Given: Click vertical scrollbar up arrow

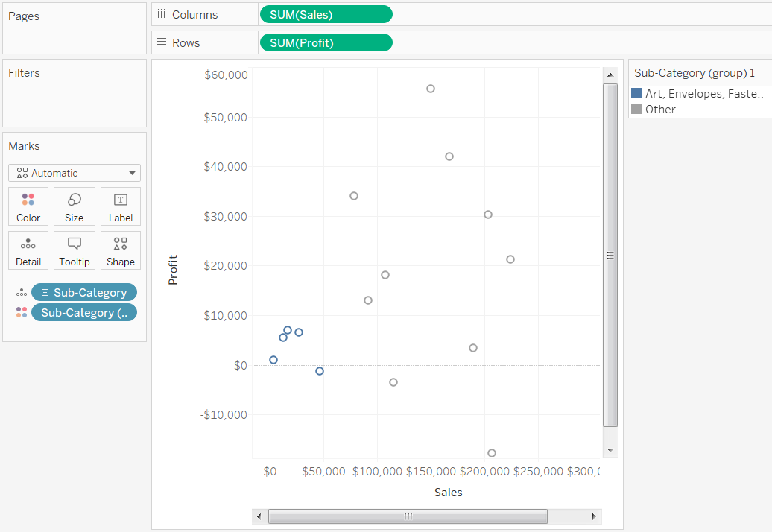Looking at the screenshot, I should (610, 75).
